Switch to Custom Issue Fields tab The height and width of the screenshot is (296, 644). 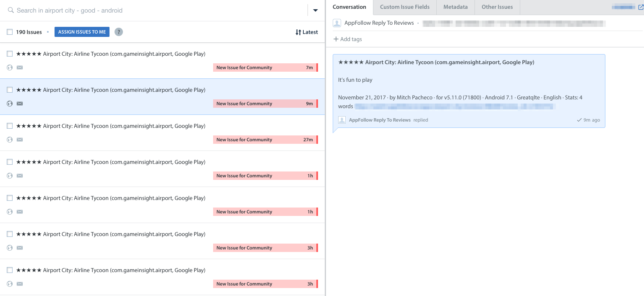pos(404,7)
